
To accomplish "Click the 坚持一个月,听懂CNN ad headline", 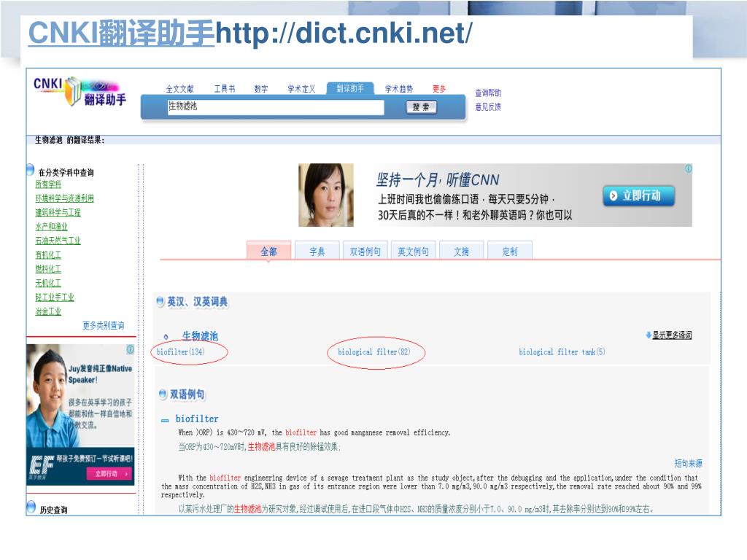I will pos(438,179).
